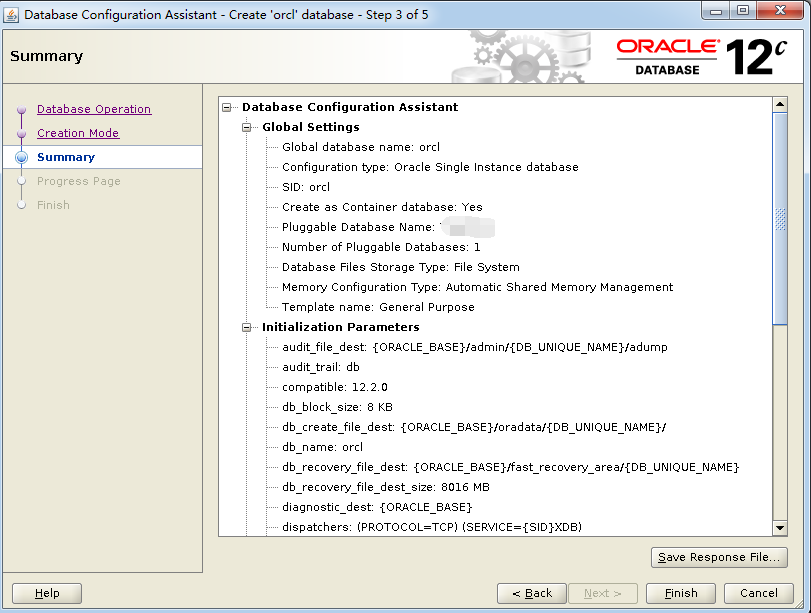This screenshot has width=811, height=613.
Task: Select the 'db_name: orcl' row
Action: [x=322, y=447]
